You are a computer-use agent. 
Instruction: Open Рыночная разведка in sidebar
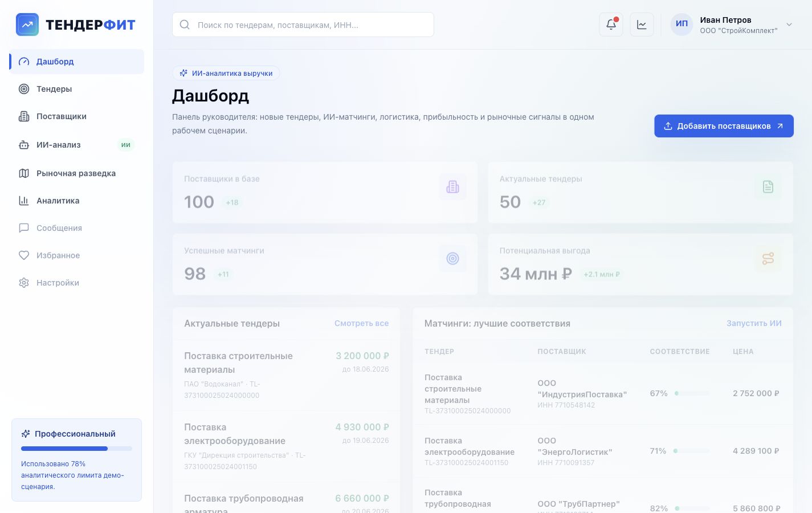tap(77, 173)
